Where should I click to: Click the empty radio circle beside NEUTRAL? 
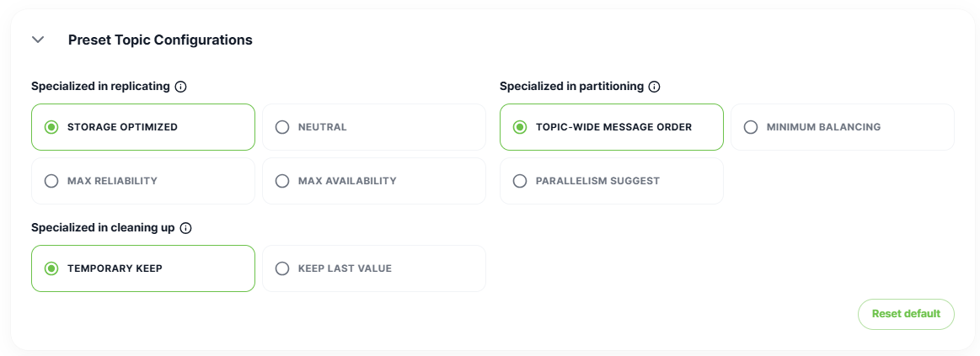click(282, 127)
